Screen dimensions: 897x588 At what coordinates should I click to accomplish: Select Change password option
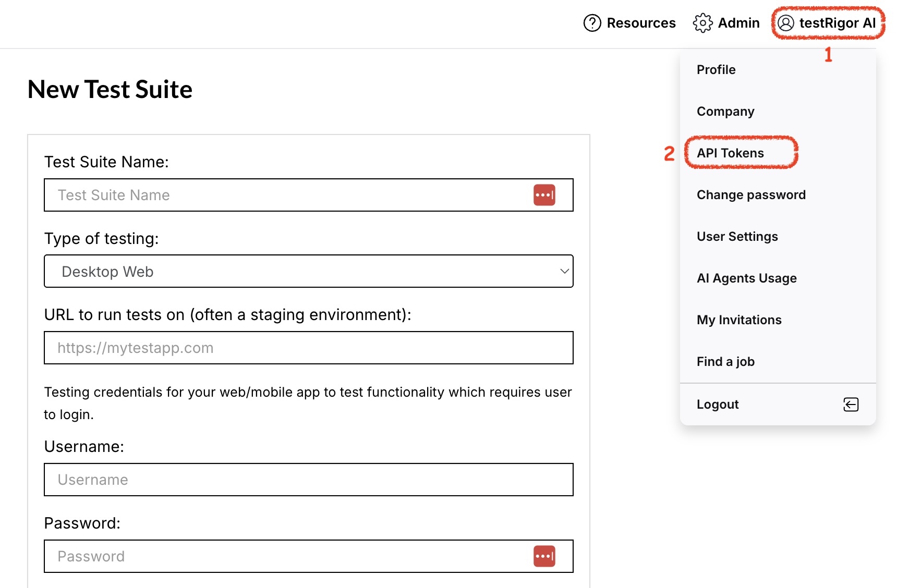click(751, 195)
